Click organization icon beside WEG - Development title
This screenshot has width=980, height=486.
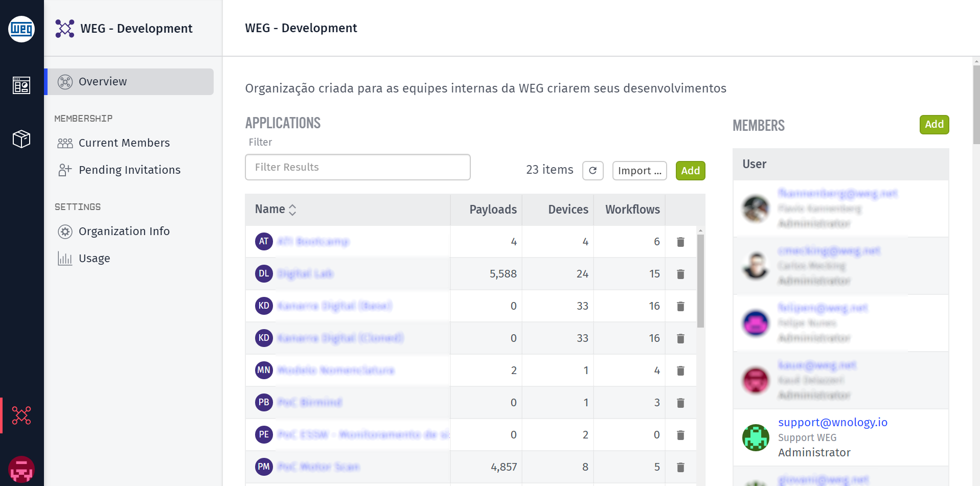pyautogui.click(x=65, y=29)
